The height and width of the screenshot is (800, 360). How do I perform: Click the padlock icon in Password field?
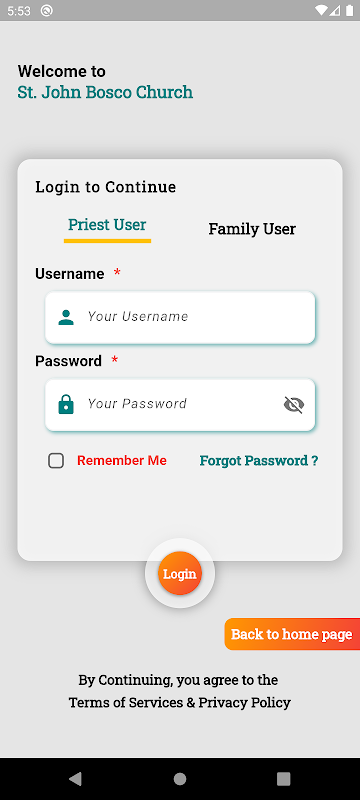tap(66, 404)
